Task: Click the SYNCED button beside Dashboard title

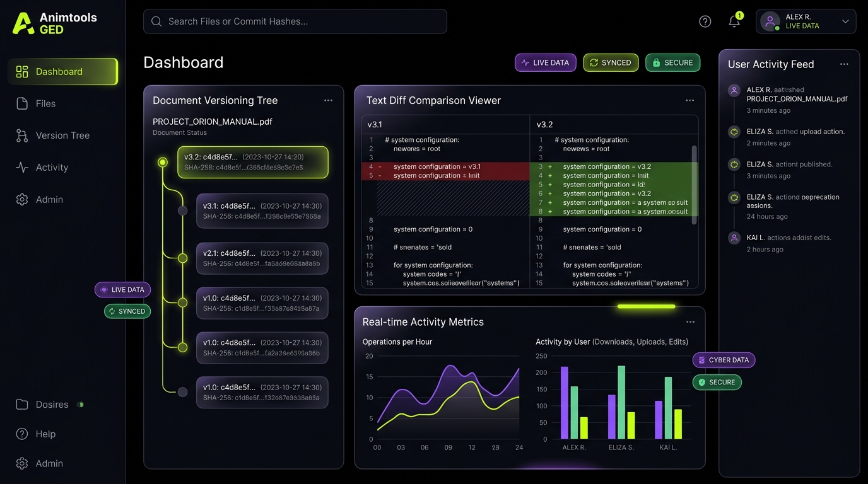Action: (611, 63)
